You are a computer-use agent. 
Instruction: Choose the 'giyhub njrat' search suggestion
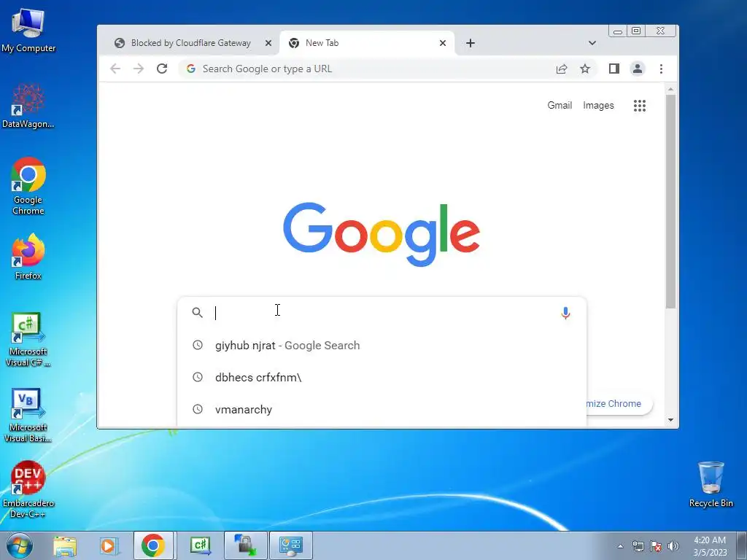click(x=382, y=345)
